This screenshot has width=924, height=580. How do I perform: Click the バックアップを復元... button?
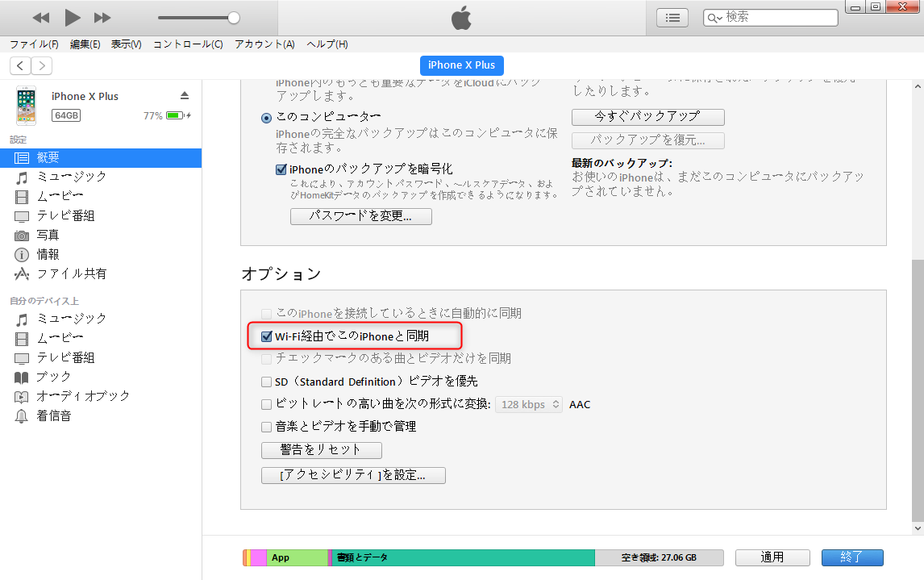pyautogui.click(x=647, y=140)
